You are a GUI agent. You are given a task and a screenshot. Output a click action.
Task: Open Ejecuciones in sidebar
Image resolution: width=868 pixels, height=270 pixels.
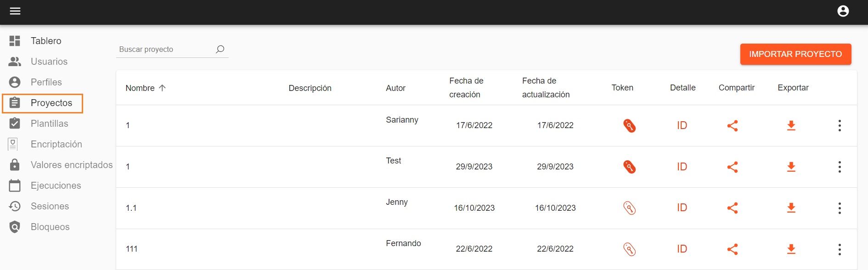coord(56,186)
